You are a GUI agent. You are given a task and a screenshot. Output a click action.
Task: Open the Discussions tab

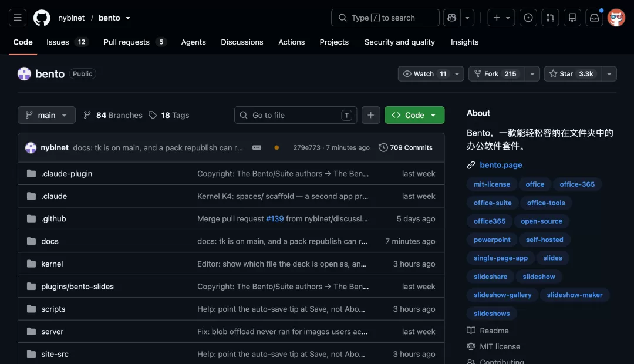[x=242, y=42]
